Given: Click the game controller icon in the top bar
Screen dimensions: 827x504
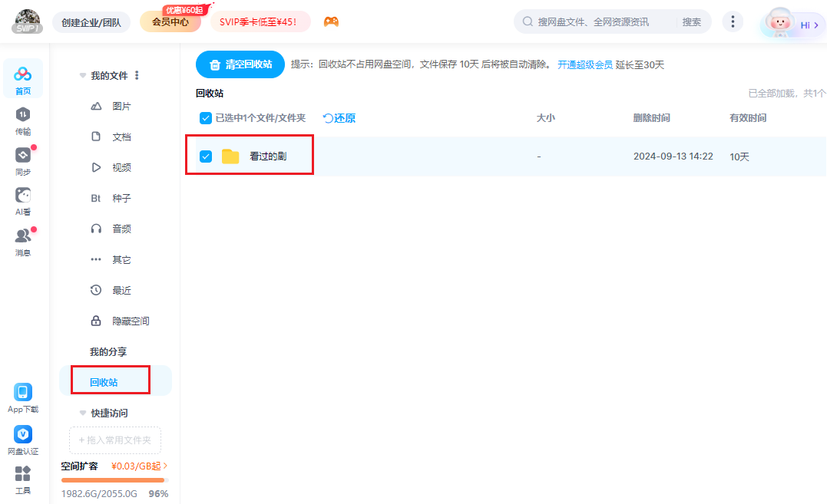Looking at the screenshot, I should click(333, 21).
